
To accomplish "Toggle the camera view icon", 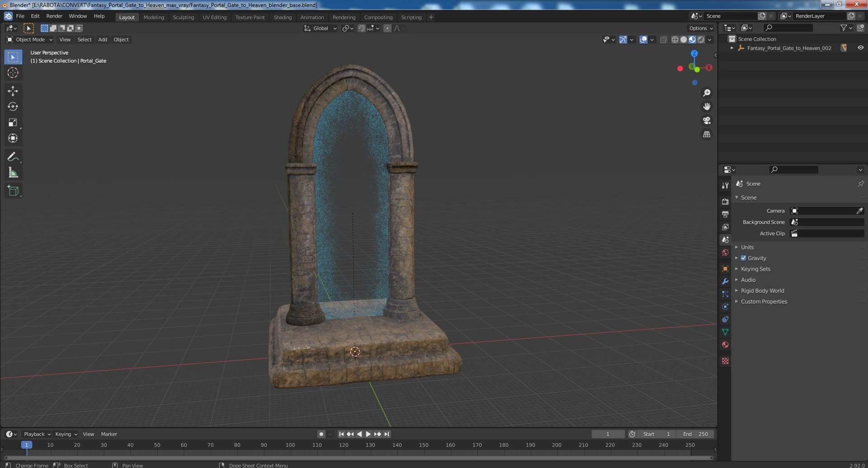I will [x=707, y=121].
